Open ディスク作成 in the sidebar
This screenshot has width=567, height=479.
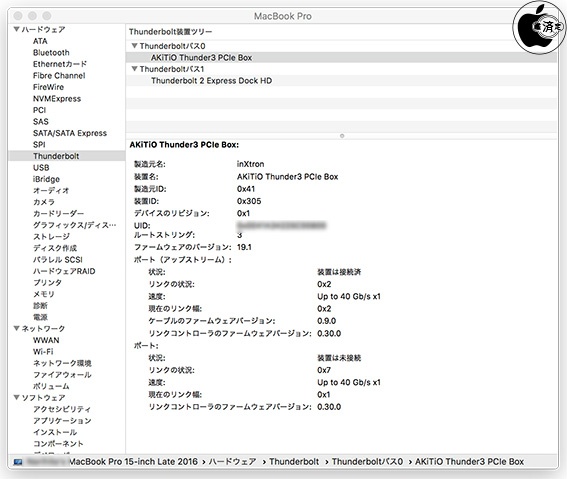click(x=55, y=248)
